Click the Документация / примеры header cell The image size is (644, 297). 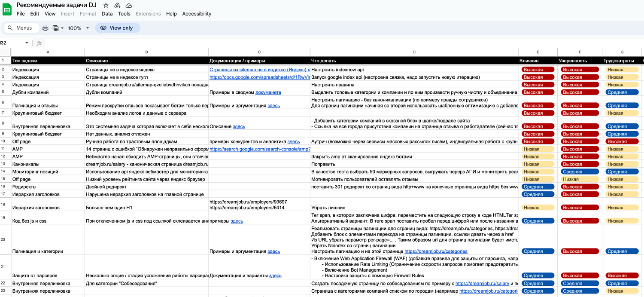tap(259, 61)
